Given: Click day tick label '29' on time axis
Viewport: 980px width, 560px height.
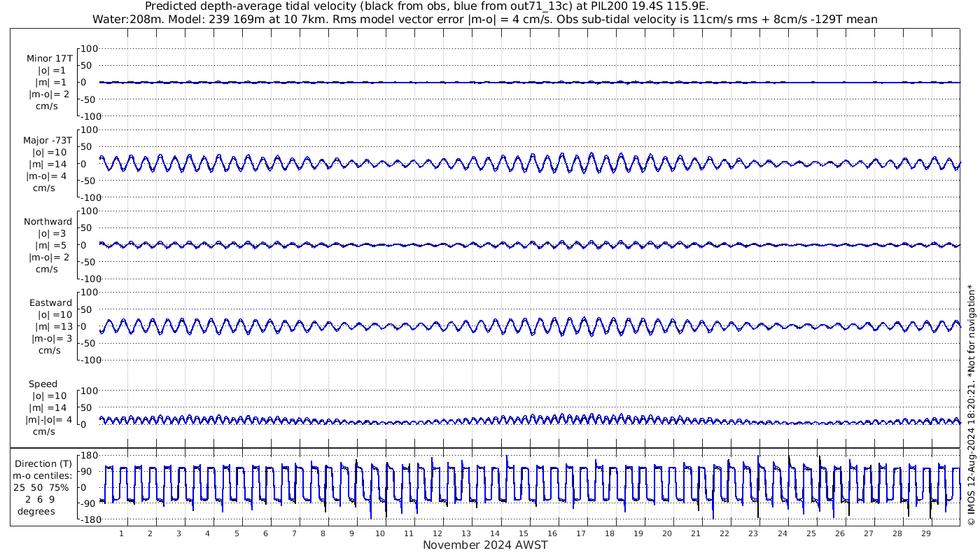Looking at the screenshot, I should [x=925, y=533].
